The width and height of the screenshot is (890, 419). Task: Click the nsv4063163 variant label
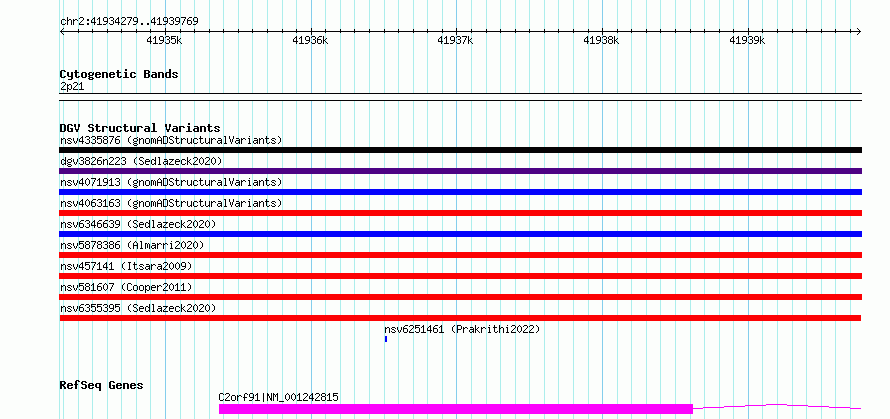(171, 203)
